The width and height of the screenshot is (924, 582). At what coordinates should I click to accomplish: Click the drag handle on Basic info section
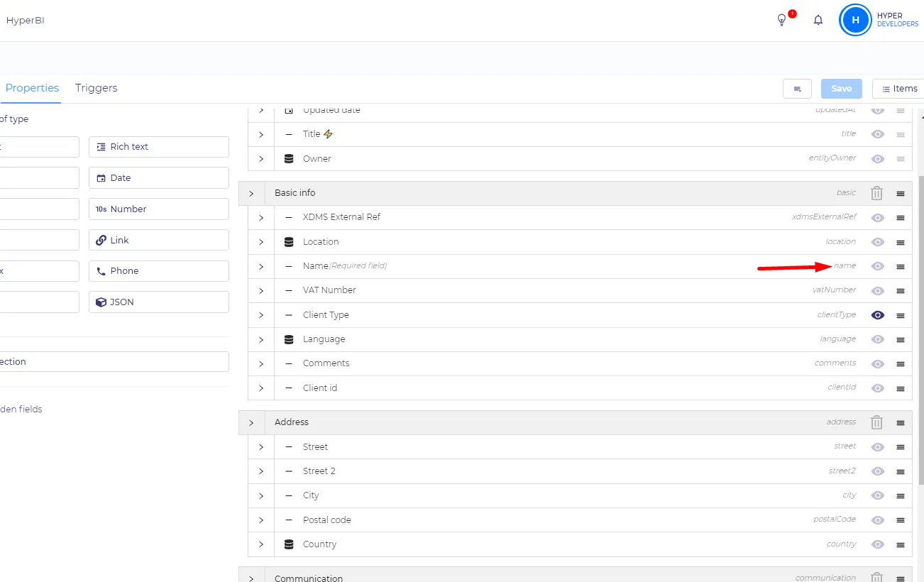click(901, 193)
